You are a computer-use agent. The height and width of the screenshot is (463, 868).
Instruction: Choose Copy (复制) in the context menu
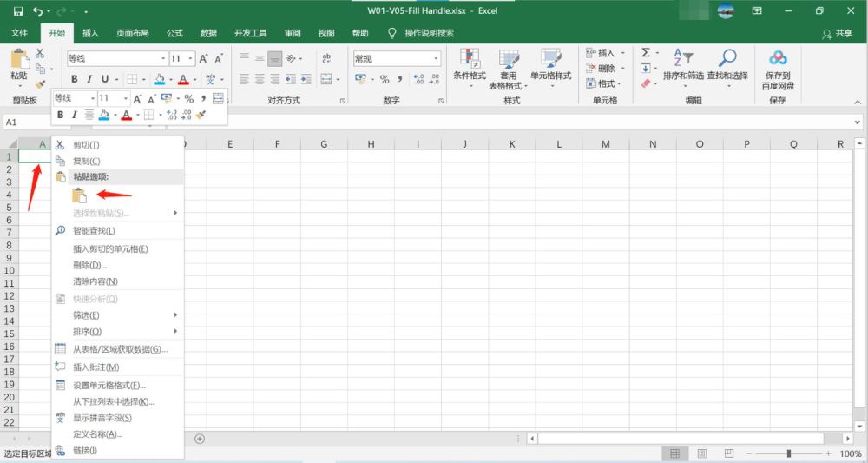[x=118, y=162]
